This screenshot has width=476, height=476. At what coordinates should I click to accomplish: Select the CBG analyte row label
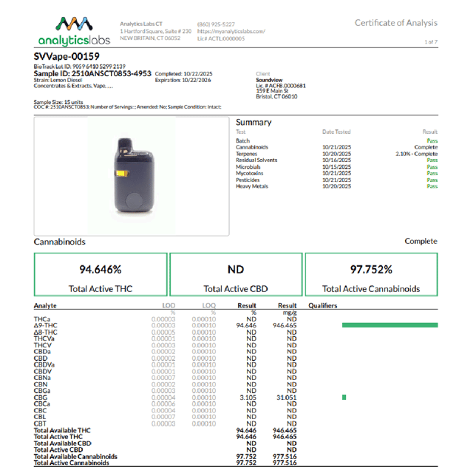click(x=41, y=398)
